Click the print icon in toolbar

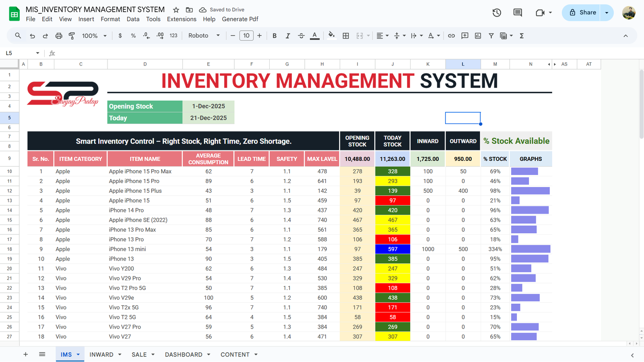point(59,36)
